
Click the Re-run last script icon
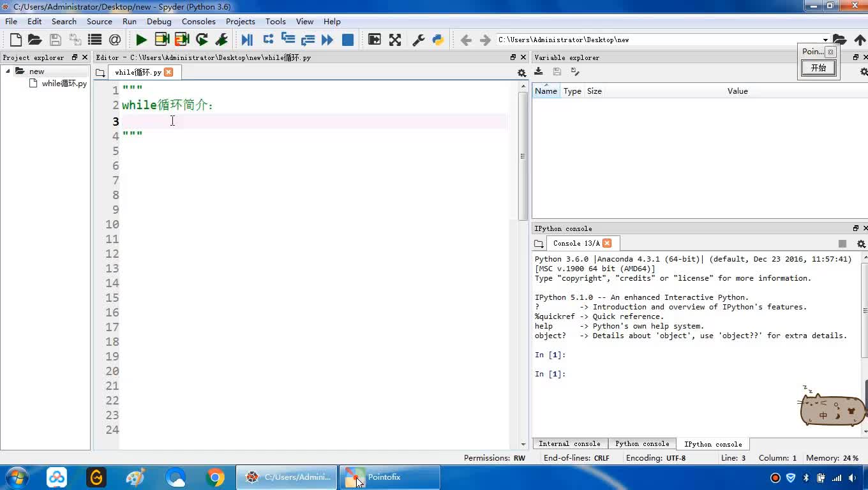click(202, 40)
